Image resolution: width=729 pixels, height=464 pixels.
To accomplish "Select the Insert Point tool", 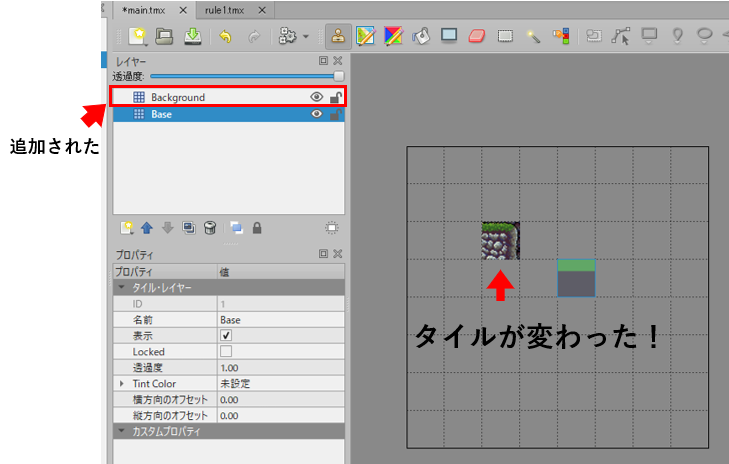I will (x=677, y=36).
